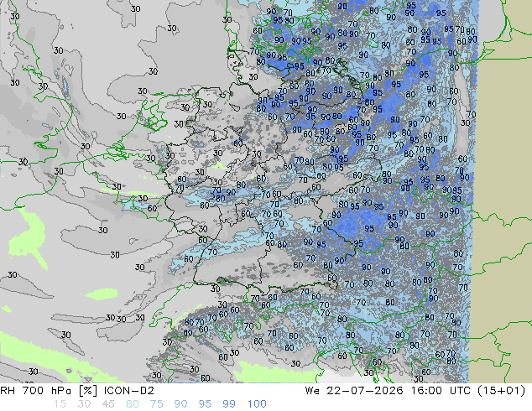
Task: Click the date text 'We 22-07-2026 16:00 UTC (15+01)'
Action: click(x=415, y=391)
